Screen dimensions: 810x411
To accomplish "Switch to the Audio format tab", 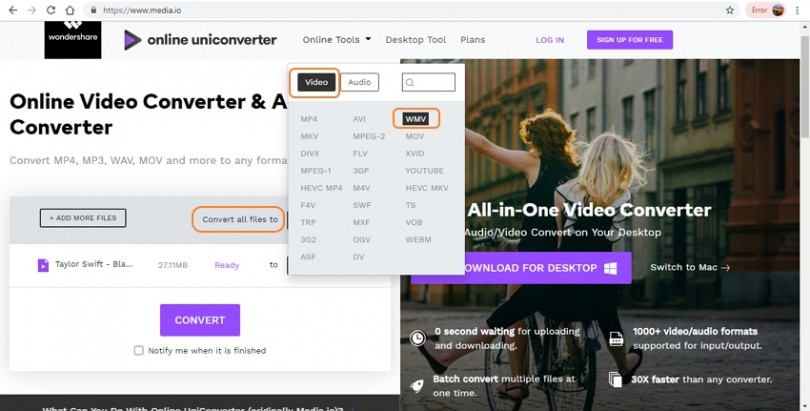I will click(360, 82).
